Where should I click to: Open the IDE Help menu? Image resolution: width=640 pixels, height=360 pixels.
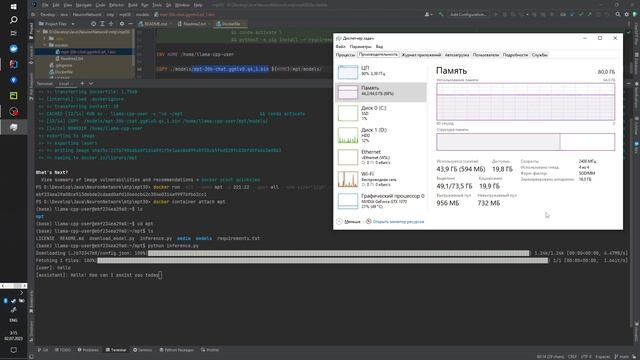click(198, 5)
